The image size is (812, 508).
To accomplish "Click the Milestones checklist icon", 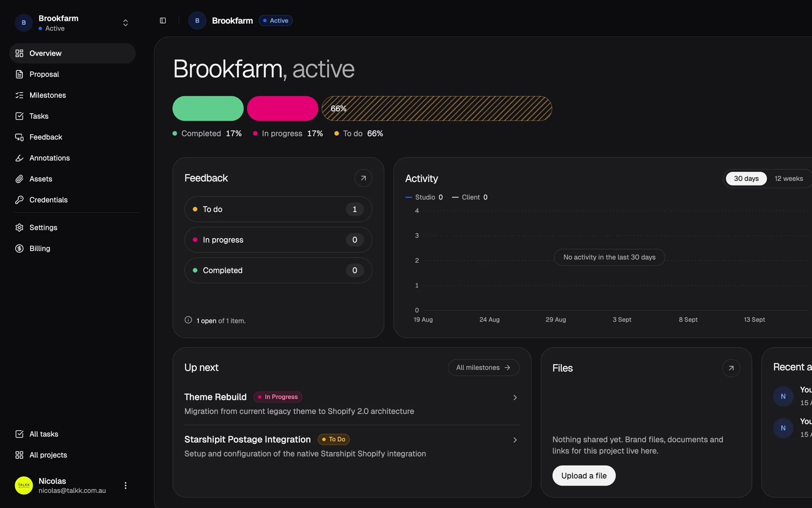I will [x=19, y=95].
